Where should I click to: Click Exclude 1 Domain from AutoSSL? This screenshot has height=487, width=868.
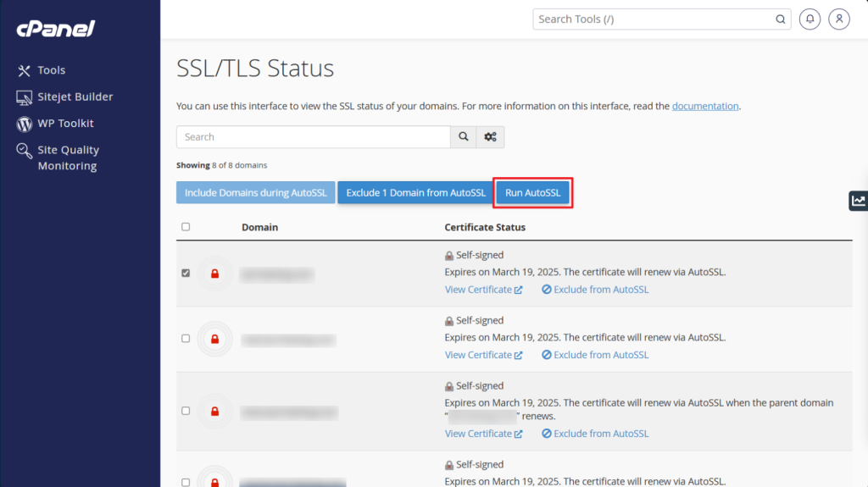click(x=415, y=192)
